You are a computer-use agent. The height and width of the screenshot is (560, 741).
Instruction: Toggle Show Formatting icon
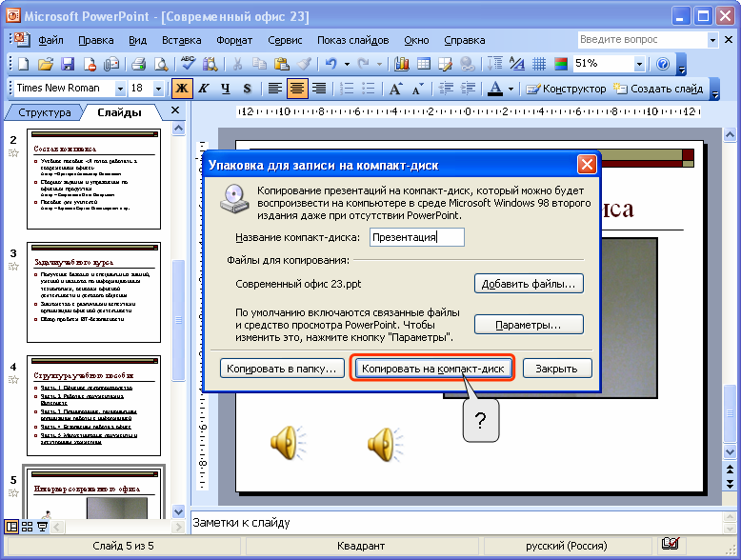[x=517, y=64]
